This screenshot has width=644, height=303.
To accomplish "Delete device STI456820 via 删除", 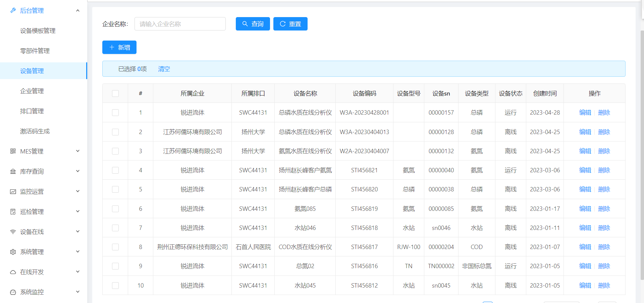I will pyautogui.click(x=604, y=189).
